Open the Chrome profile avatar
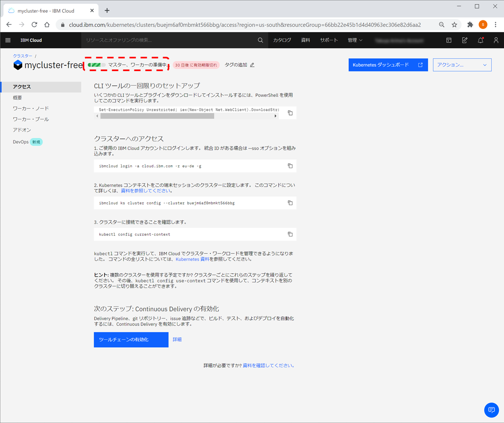504x423 pixels. point(483,25)
